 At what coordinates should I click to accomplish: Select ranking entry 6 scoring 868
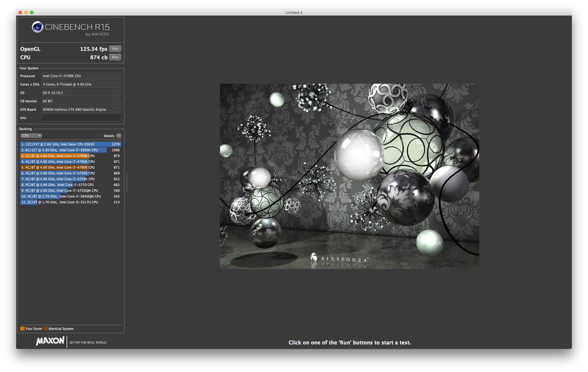[x=71, y=173]
